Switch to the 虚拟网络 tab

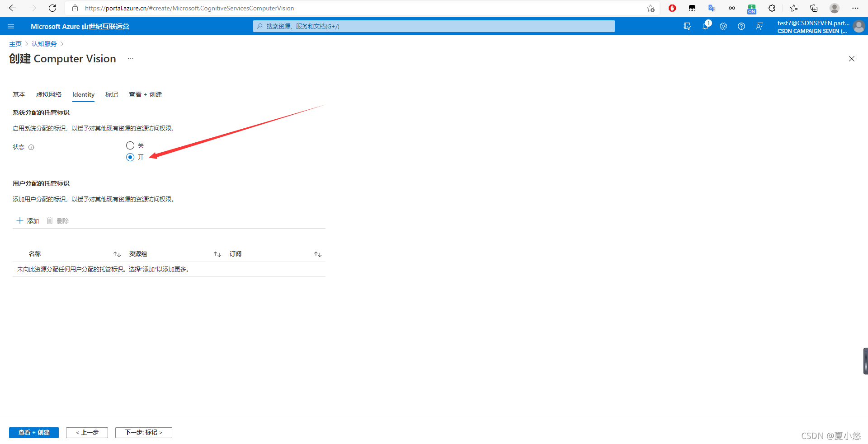point(49,94)
